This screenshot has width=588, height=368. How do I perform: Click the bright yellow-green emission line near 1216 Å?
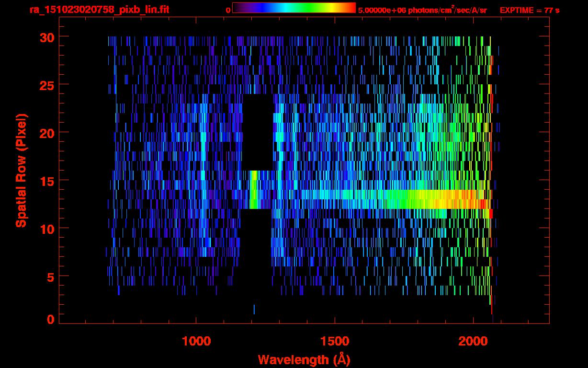(x=254, y=190)
